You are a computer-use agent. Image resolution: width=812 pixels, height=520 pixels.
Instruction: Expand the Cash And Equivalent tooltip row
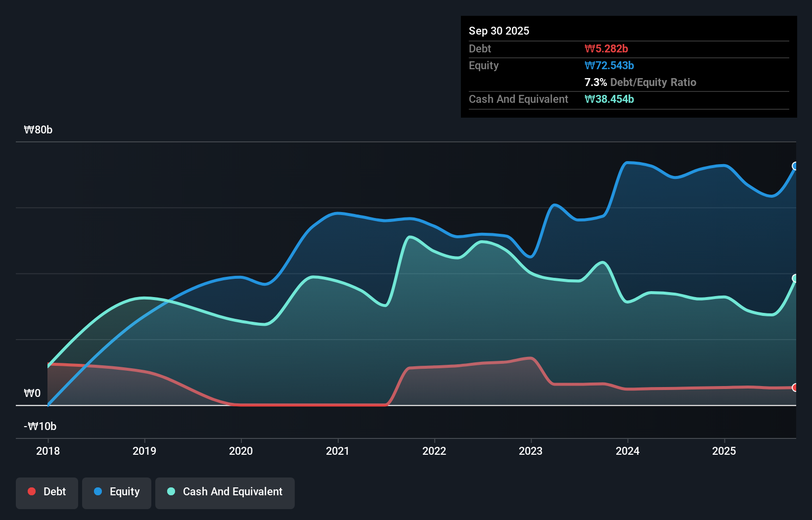tap(518, 99)
